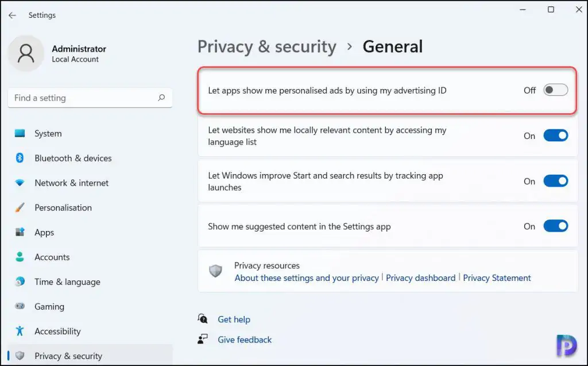The image size is (588, 366).
Task: Click the Accessibility figure icon
Action: 20,331
